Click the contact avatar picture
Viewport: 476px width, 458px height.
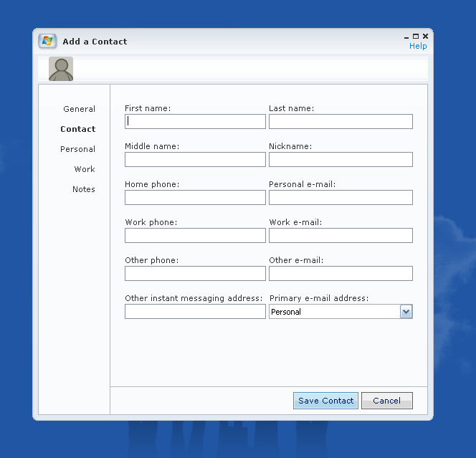pos(61,69)
